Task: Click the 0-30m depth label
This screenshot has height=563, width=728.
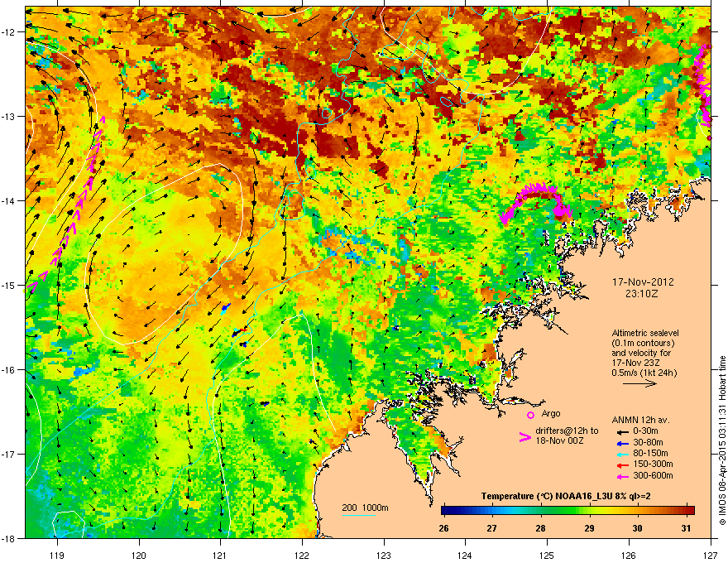Action: [645, 431]
